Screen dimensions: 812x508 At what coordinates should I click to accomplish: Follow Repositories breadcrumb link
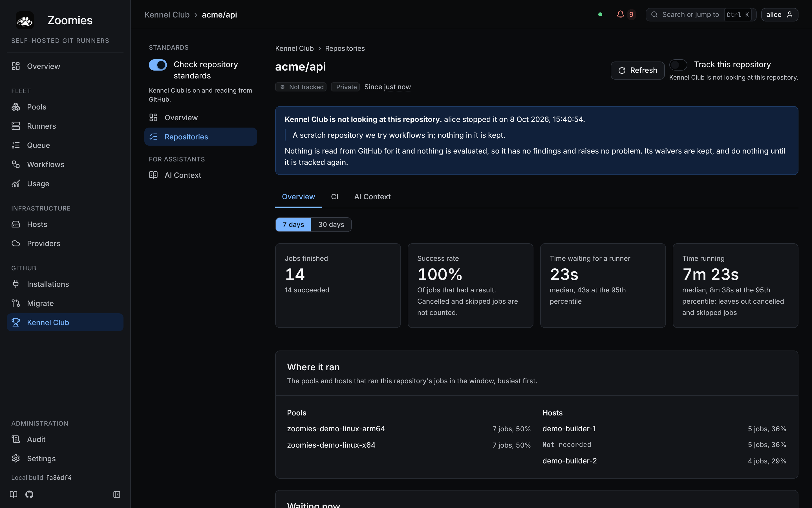(345, 48)
